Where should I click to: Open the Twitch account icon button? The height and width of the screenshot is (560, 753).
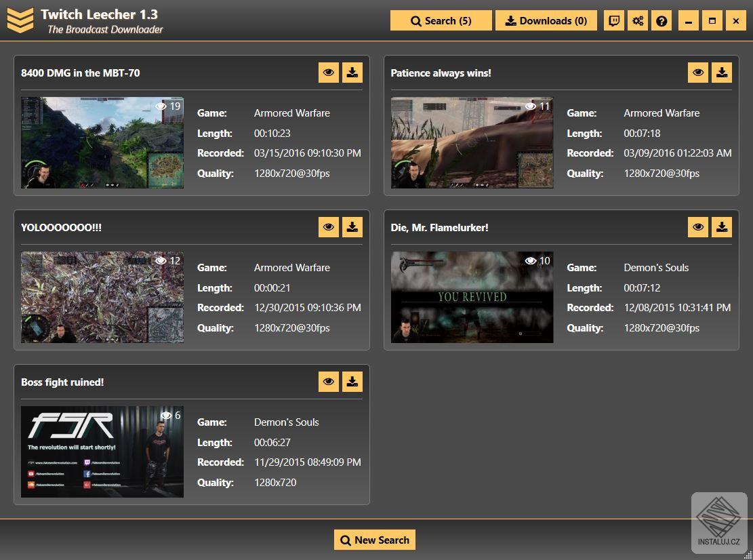614,20
